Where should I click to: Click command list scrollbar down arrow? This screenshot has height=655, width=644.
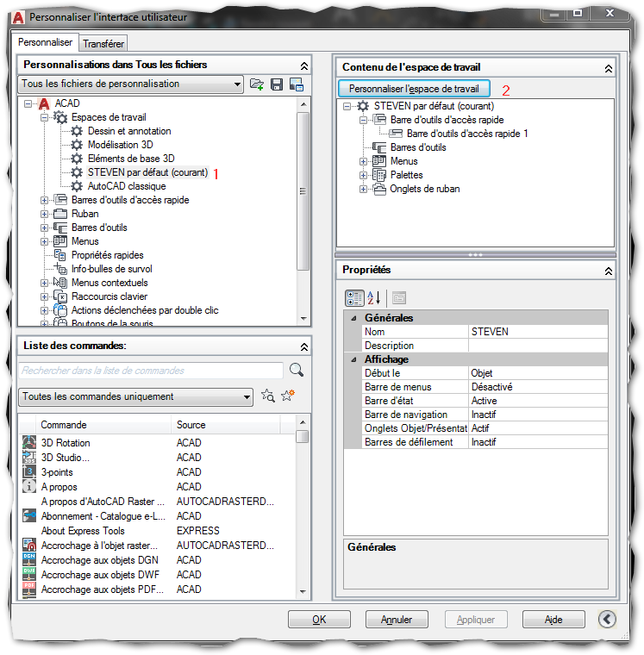[303, 591]
